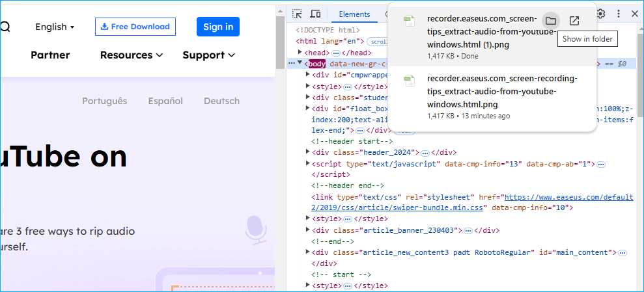Screen dimensions: 644x292
Task: Switch page language to Deutsch
Action: [222, 101]
